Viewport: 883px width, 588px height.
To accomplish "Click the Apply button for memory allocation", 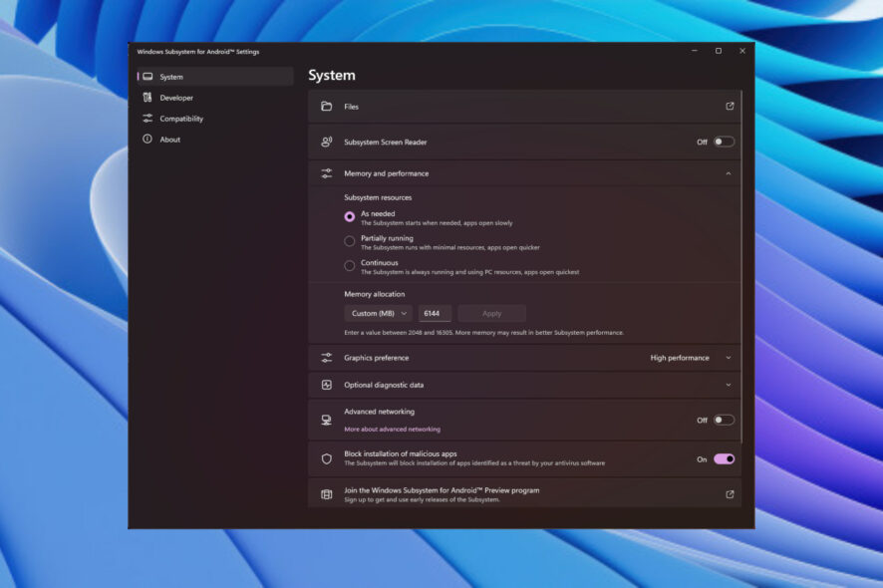I will pyautogui.click(x=491, y=313).
